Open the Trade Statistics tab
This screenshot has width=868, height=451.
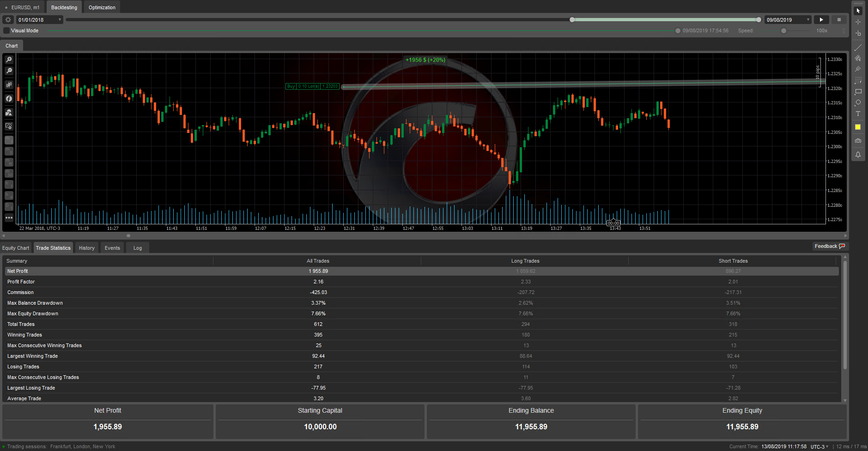53,248
